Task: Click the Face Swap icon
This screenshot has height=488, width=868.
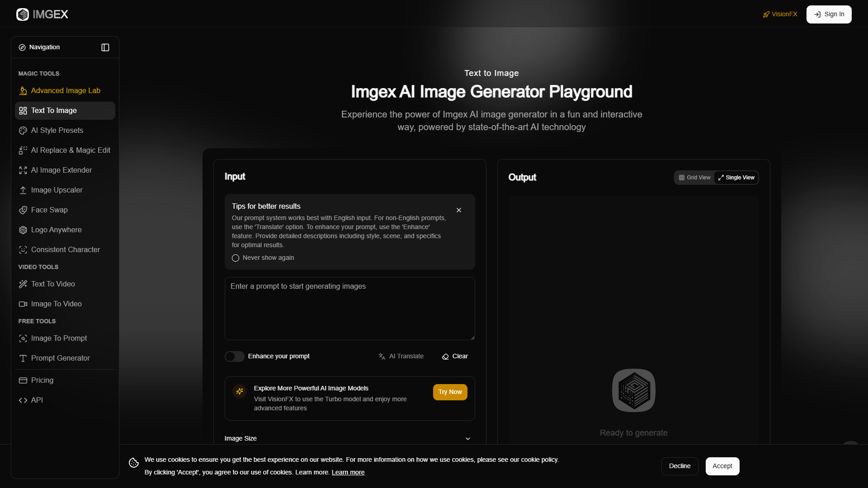Action: point(23,210)
